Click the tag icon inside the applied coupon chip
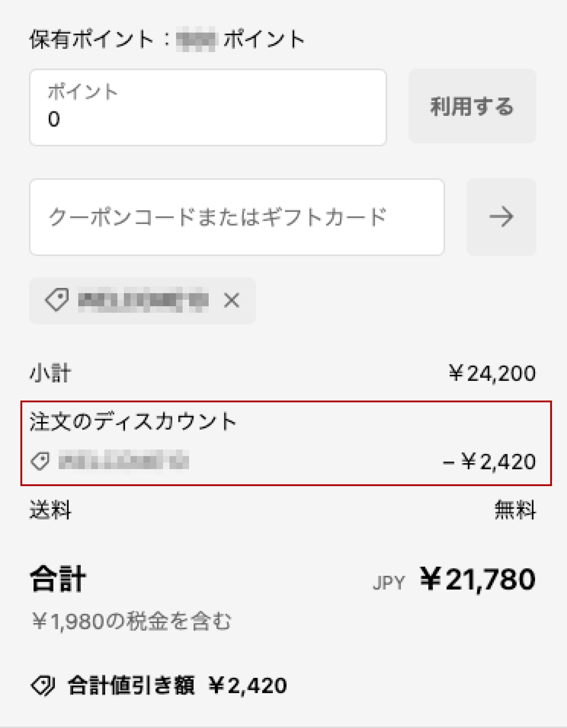 57,300
